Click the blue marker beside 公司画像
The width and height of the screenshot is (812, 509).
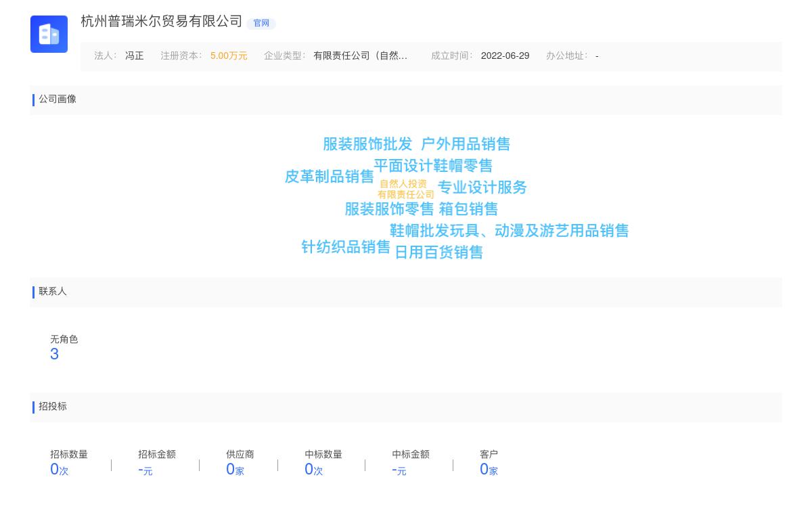tap(34, 99)
